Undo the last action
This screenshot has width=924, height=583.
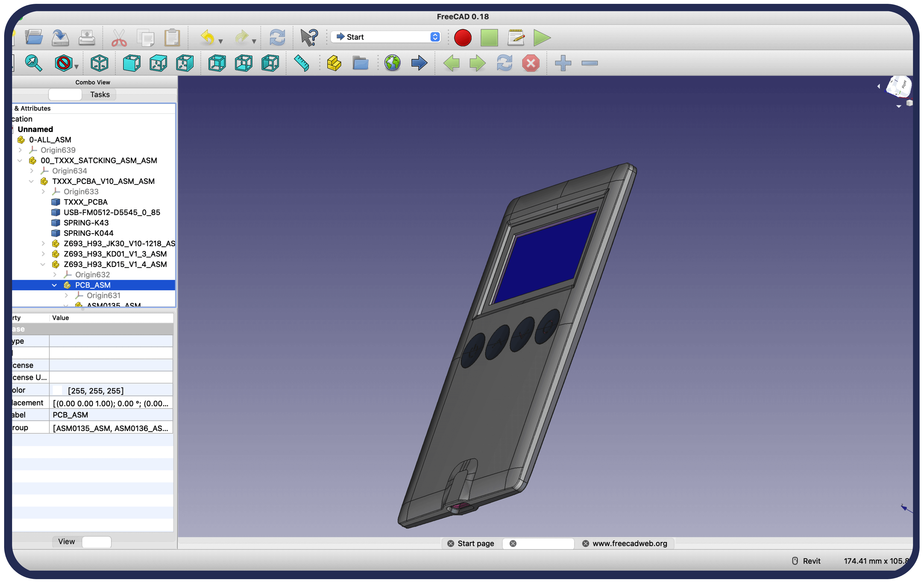[x=208, y=37]
